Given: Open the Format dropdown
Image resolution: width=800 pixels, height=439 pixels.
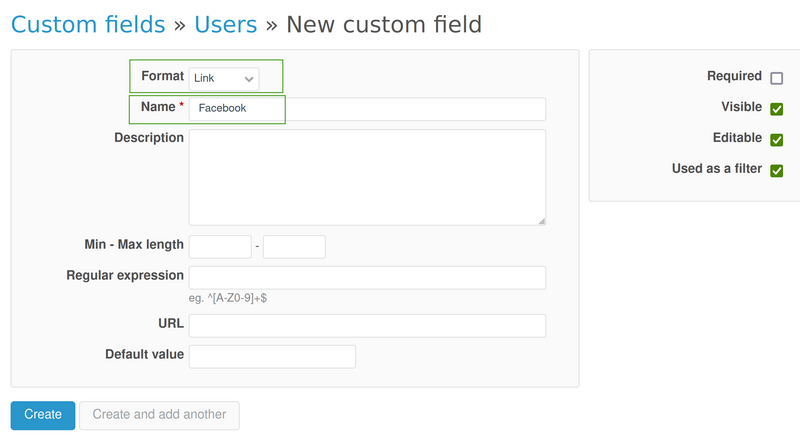Looking at the screenshot, I should 224,78.
